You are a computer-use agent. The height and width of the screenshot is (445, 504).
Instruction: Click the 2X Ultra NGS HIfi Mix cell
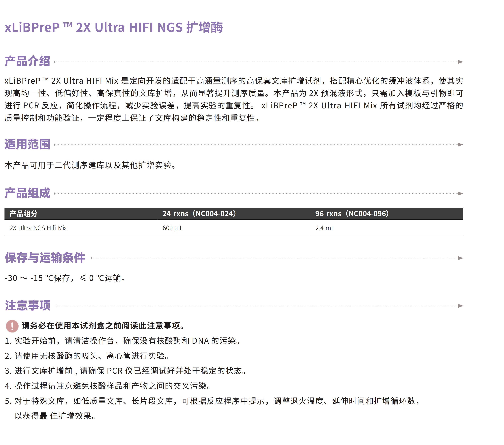(x=38, y=228)
